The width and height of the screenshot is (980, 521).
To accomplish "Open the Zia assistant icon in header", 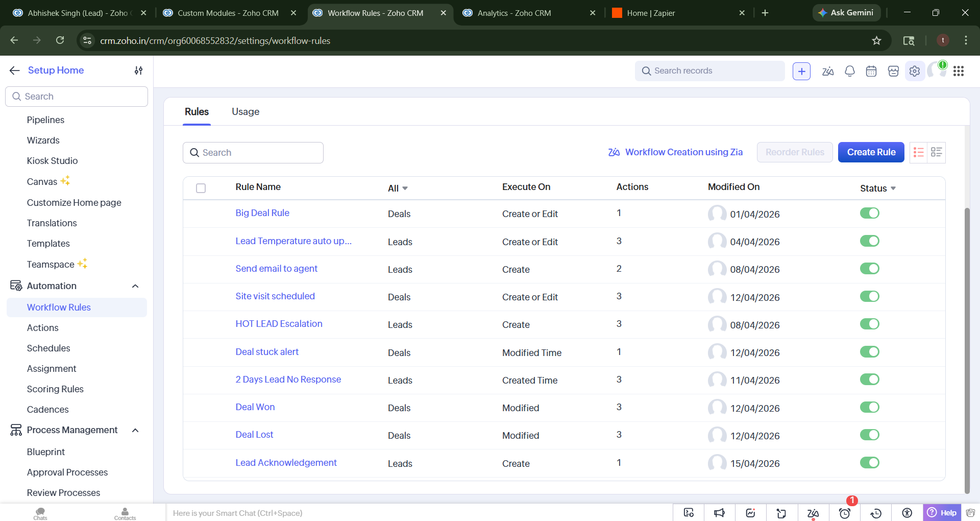I will (x=827, y=72).
